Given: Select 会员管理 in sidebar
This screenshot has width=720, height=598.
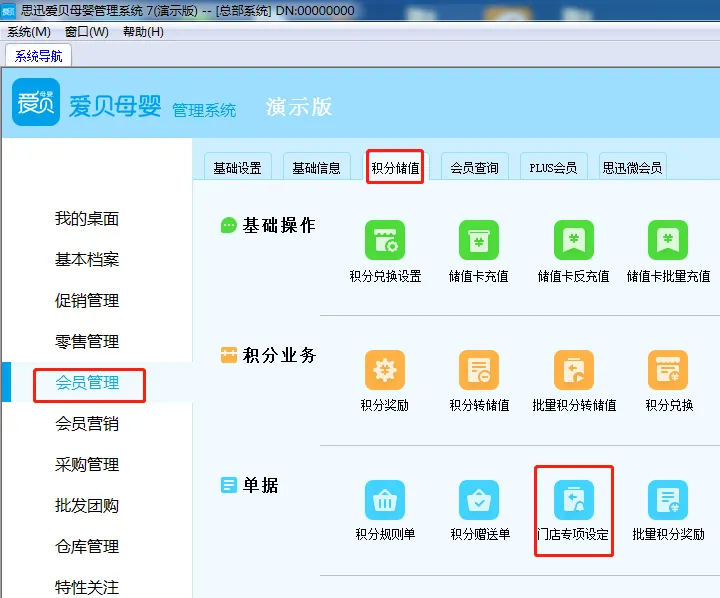Looking at the screenshot, I should (87, 383).
